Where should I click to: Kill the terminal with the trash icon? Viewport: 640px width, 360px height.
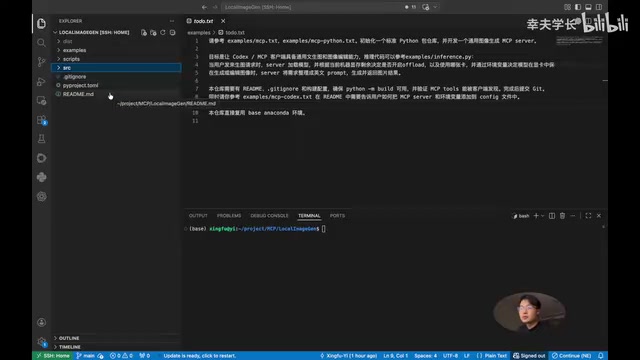point(562,216)
